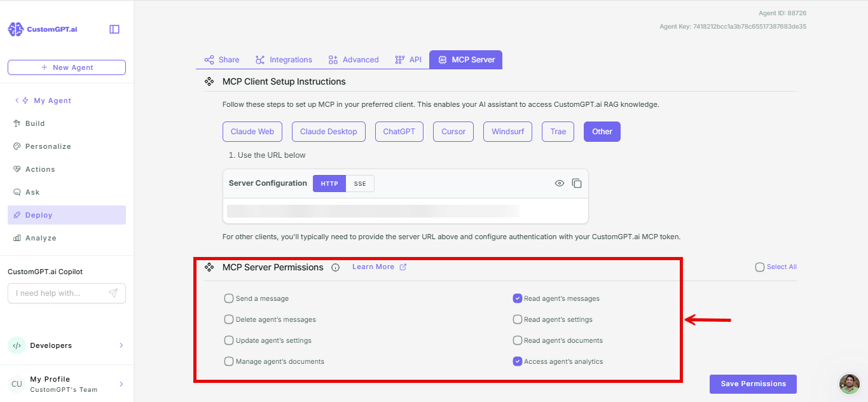Choose the Windsurf client

[x=508, y=132]
